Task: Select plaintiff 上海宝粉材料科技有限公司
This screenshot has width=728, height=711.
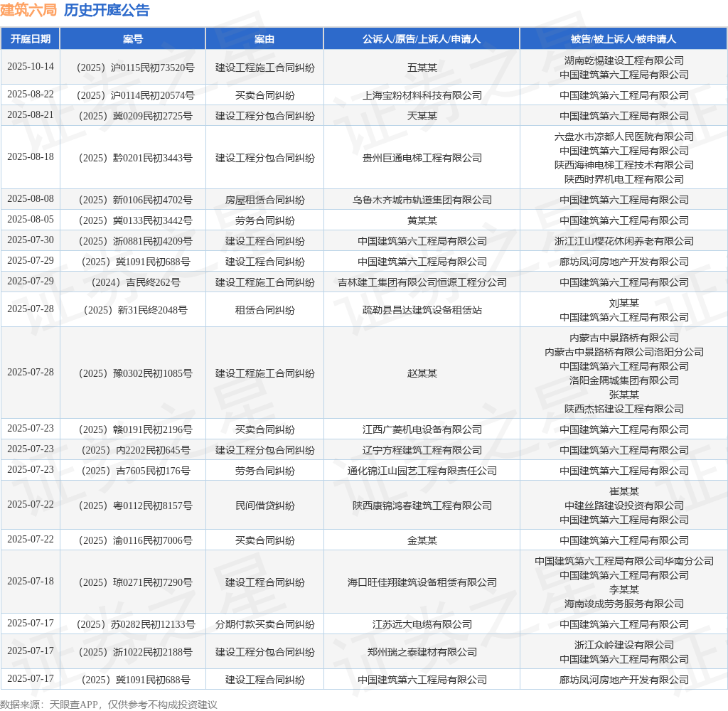Action: (x=422, y=96)
